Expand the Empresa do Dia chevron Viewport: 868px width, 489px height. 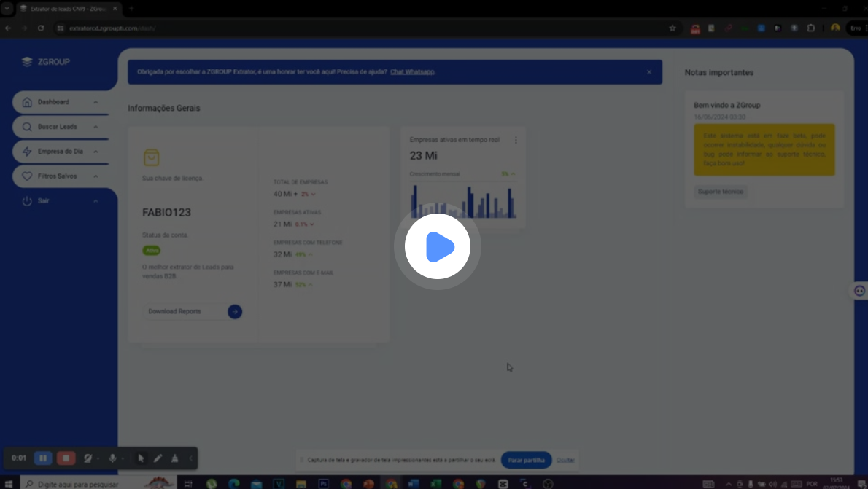pyautogui.click(x=96, y=152)
